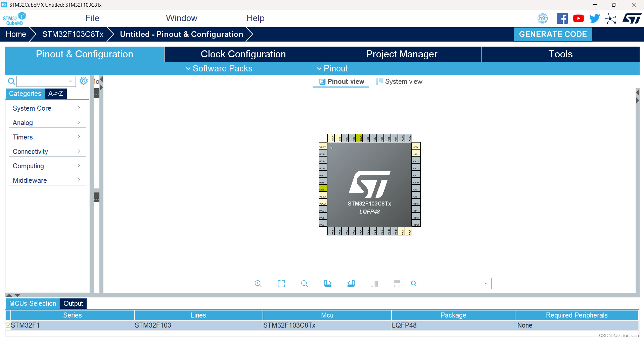
Task: Expand the bottom panel with the up arrow
Action: (x=9, y=295)
